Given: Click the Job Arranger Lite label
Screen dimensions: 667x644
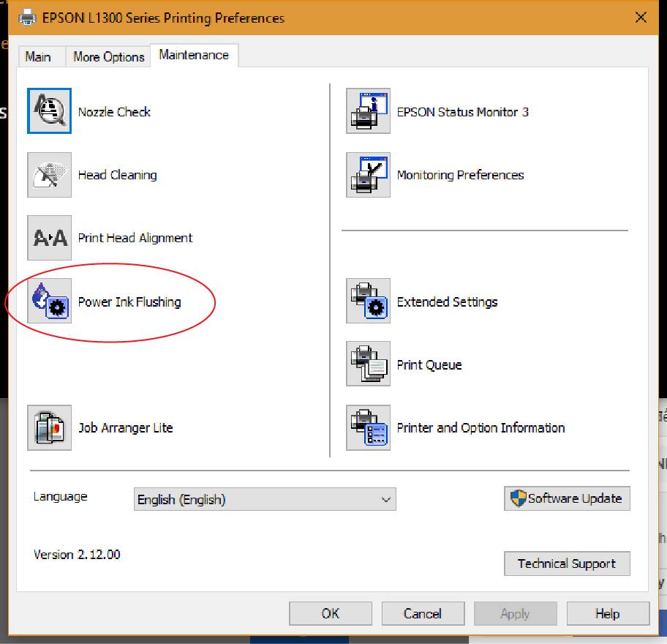Looking at the screenshot, I should (x=126, y=428).
